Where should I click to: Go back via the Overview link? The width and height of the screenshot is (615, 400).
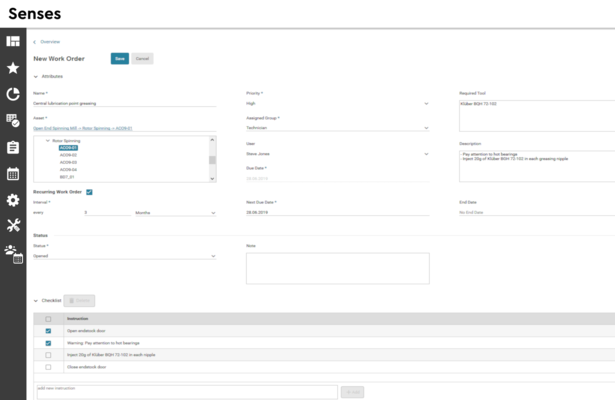(47, 42)
